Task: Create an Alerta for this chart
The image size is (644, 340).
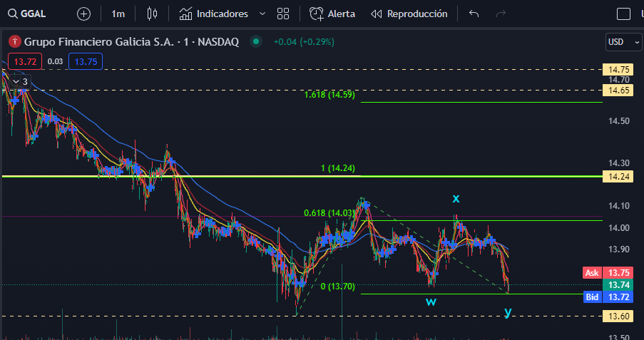Action: (332, 14)
